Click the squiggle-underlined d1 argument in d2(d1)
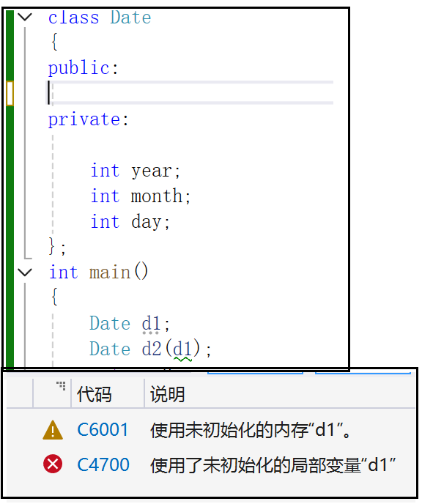Screen dimensions: 422x504 182,350
